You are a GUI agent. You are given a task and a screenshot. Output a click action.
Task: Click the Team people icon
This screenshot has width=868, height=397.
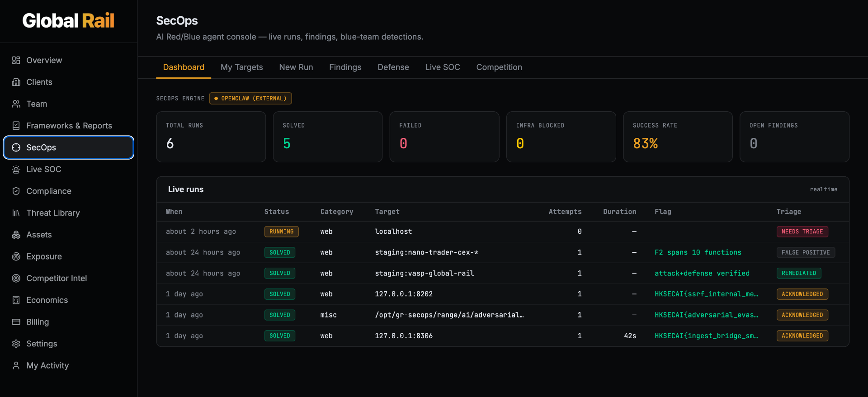(16, 104)
